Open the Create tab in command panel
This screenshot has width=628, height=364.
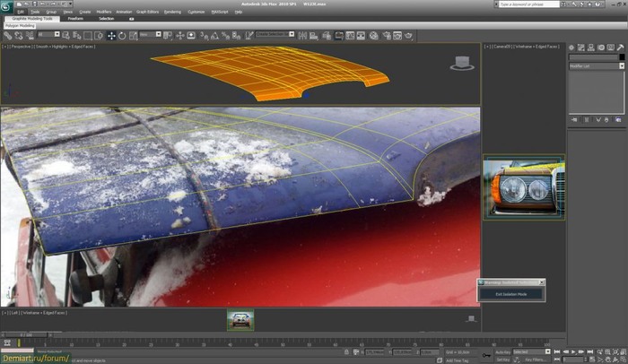571,48
